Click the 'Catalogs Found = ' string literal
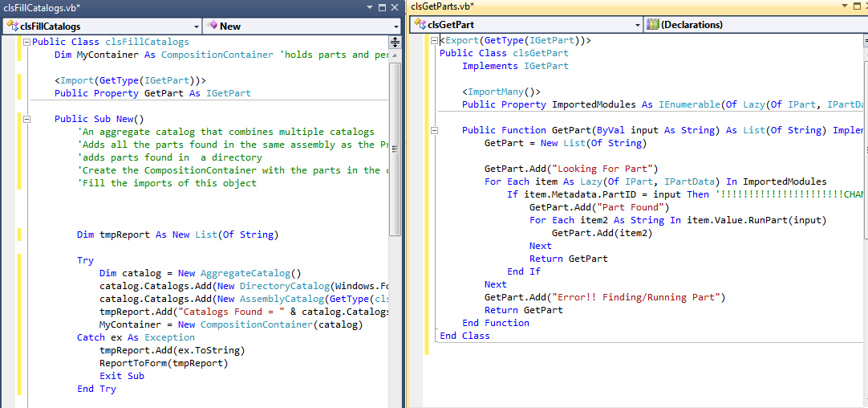 pyautogui.click(x=231, y=312)
